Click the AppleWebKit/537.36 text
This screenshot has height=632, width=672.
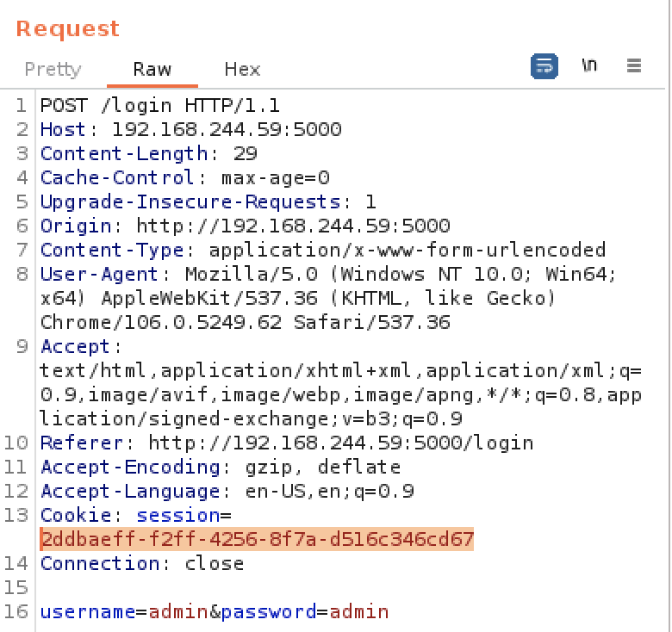209,299
